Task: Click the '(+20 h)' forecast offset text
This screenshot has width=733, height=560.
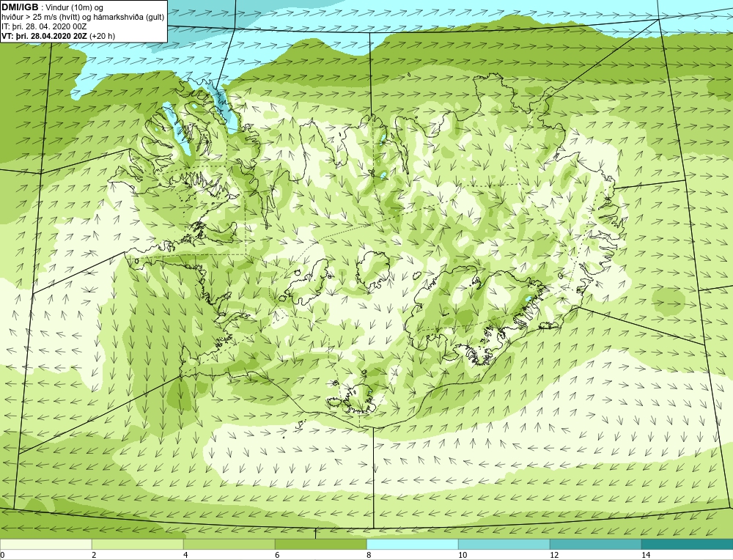Action: coord(102,36)
